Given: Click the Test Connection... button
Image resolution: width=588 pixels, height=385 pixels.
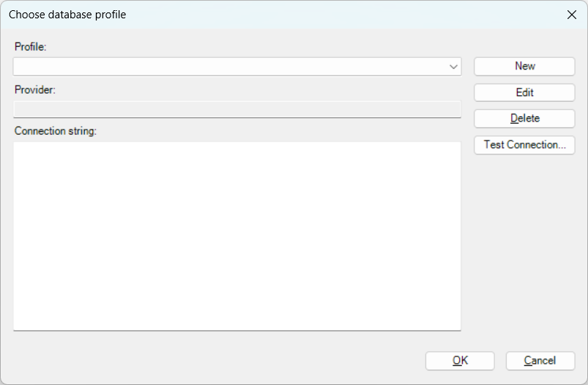Looking at the screenshot, I should click(x=524, y=145).
